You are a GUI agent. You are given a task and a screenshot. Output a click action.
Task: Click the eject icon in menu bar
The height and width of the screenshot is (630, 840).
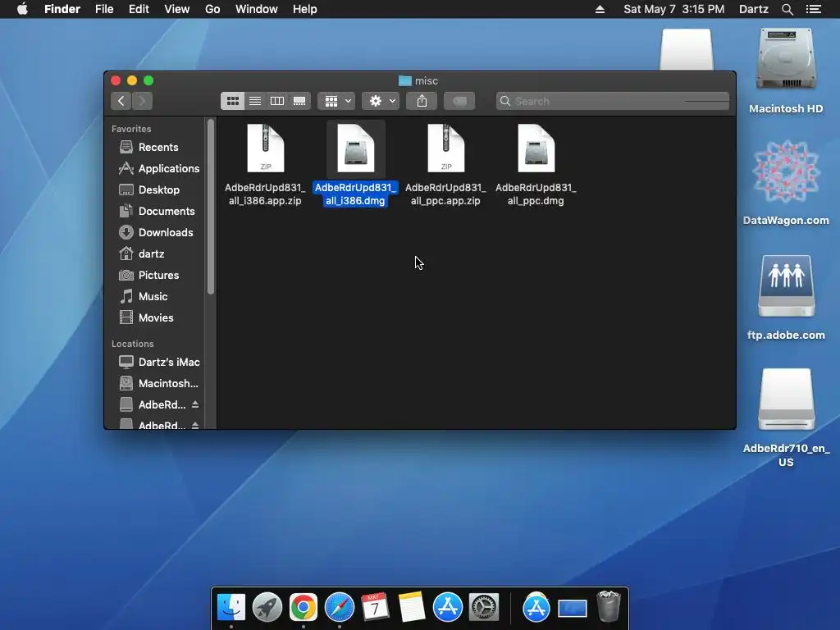click(x=600, y=9)
